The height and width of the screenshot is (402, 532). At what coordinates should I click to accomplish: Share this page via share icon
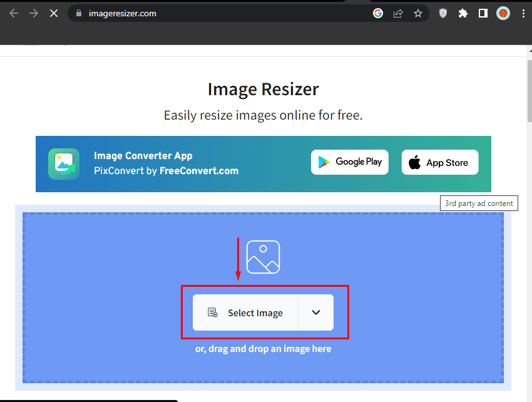[x=398, y=13]
